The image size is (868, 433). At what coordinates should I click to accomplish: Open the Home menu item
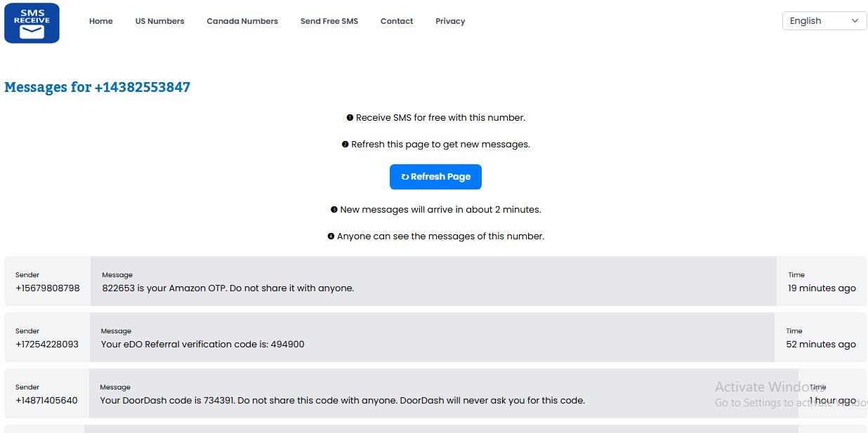click(x=100, y=21)
